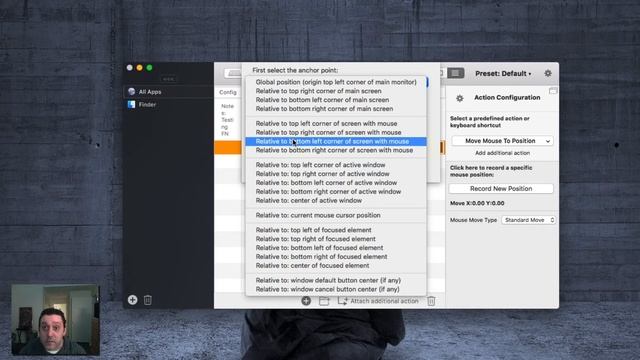Click the small window icon top right of panel

tap(553, 91)
